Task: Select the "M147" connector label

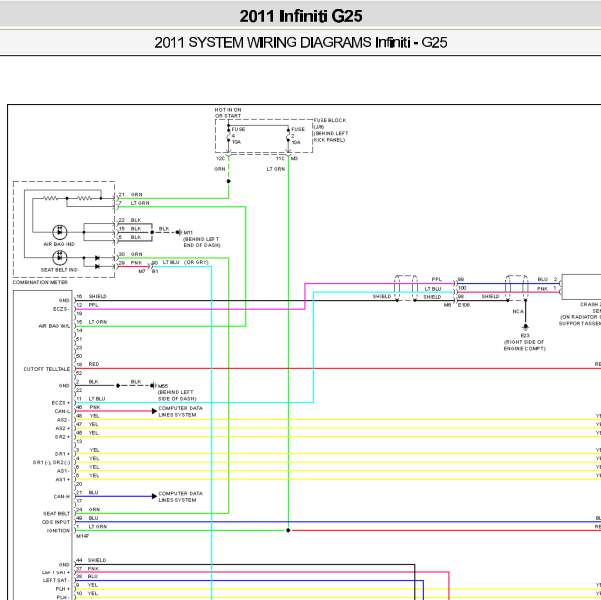Action: (x=82, y=536)
